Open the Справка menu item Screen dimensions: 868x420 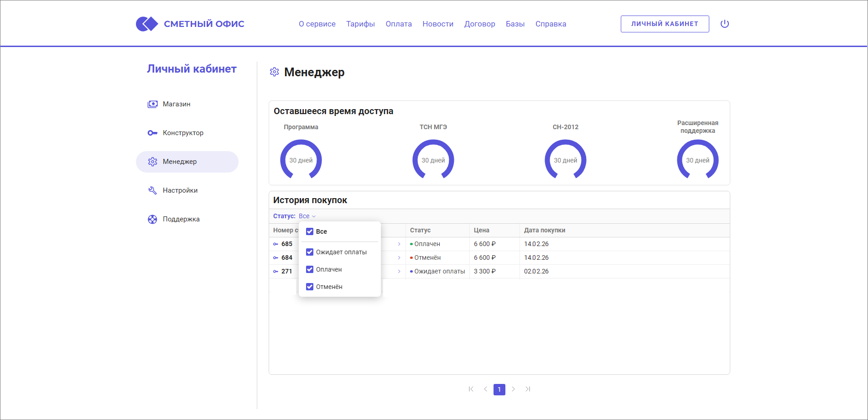coord(551,24)
